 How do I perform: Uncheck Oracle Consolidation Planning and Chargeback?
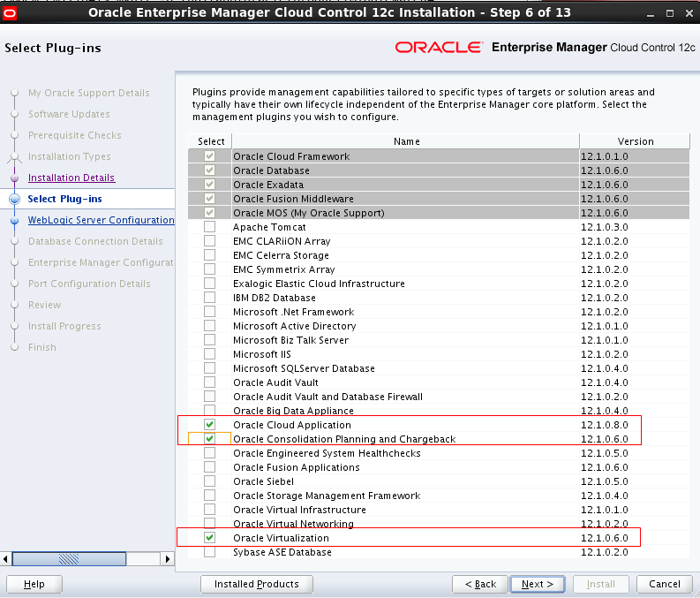tap(209, 439)
